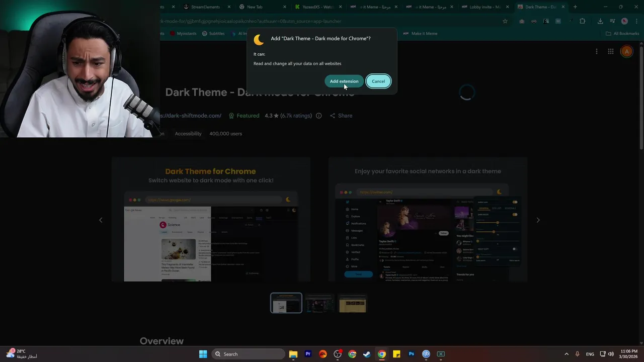Switch to the StreamElements tab

(206, 7)
